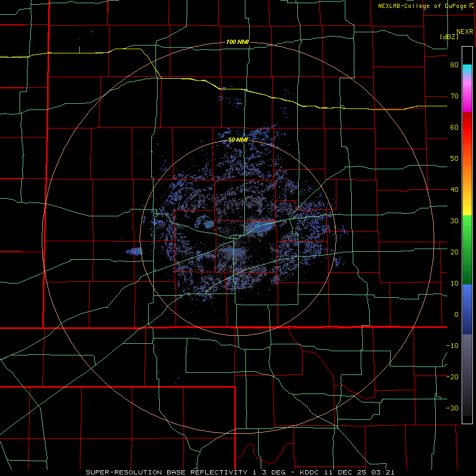Click the 50 value on the dBZ scale

[454, 159]
